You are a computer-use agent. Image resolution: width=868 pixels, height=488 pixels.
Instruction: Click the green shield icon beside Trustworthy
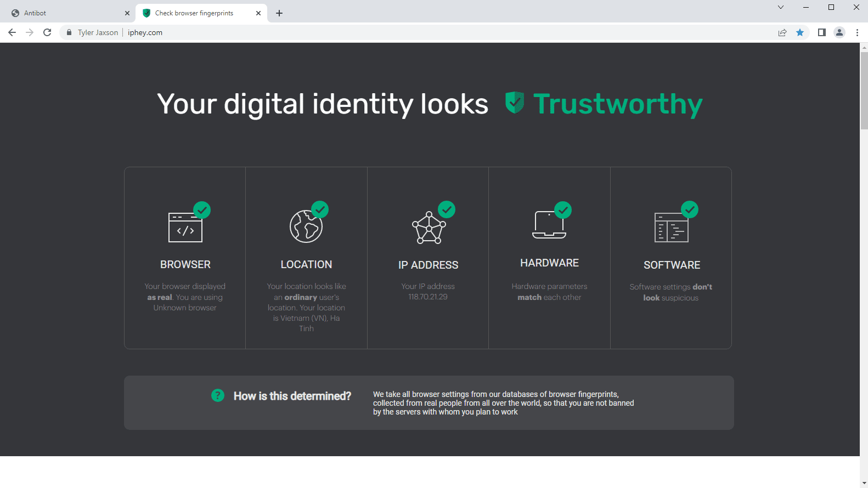[x=515, y=103]
